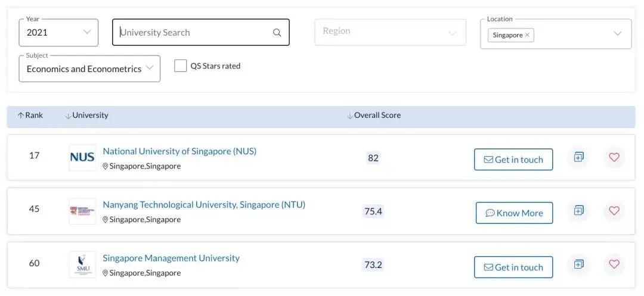Favorite National University of Singapore with heart

coord(614,157)
